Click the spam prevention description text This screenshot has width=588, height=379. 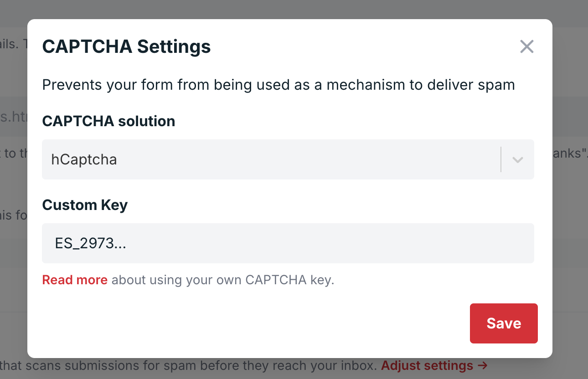point(278,85)
